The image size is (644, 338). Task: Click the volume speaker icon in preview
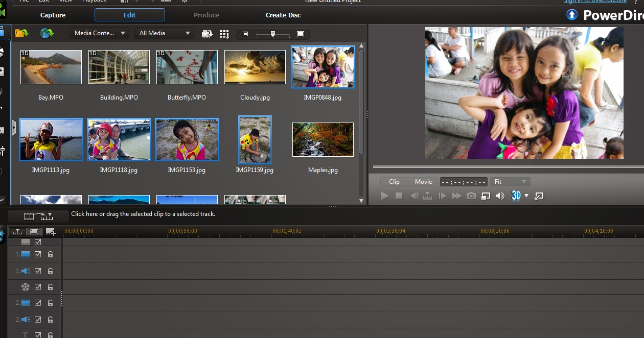[500, 196]
